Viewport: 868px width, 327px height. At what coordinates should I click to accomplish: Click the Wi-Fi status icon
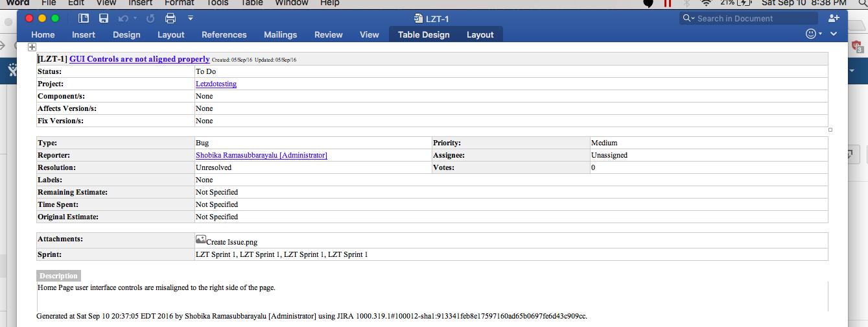(x=707, y=3)
